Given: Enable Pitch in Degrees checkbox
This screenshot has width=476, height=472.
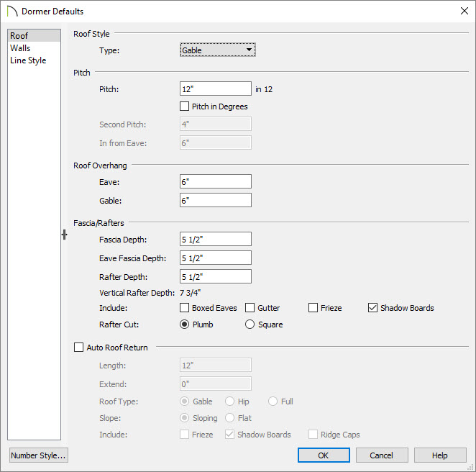Looking at the screenshot, I should click(x=184, y=106).
